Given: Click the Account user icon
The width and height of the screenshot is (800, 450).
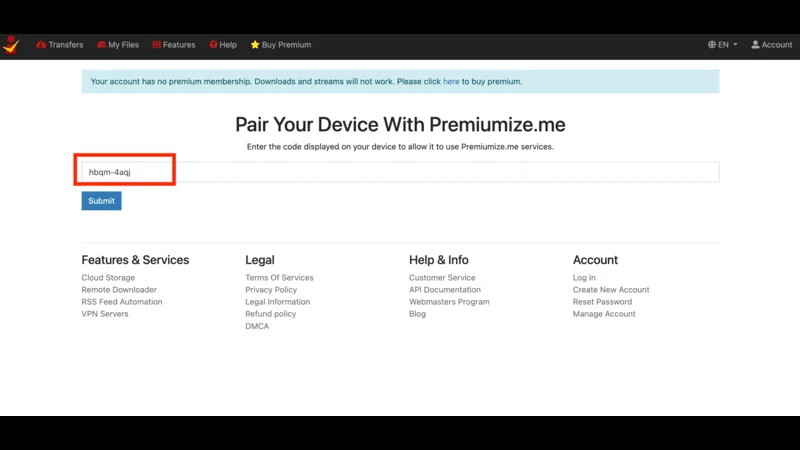Looking at the screenshot, I should [756, 45].
